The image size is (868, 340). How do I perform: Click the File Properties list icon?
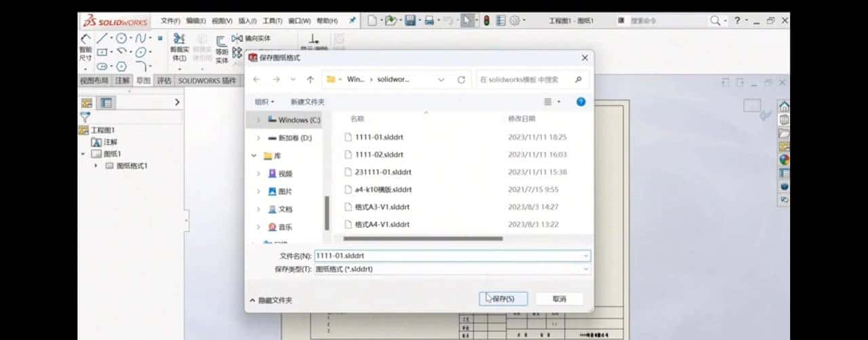500,21
